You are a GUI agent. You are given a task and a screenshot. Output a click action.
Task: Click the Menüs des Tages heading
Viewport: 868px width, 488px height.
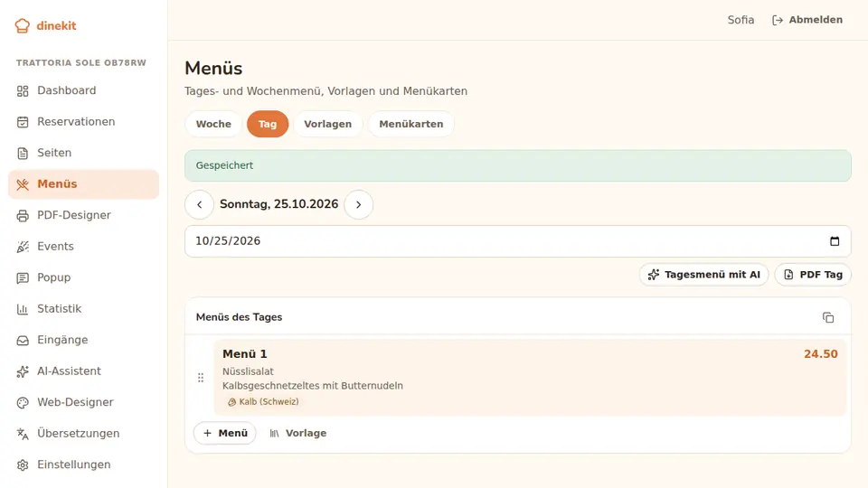click(239, 317)
